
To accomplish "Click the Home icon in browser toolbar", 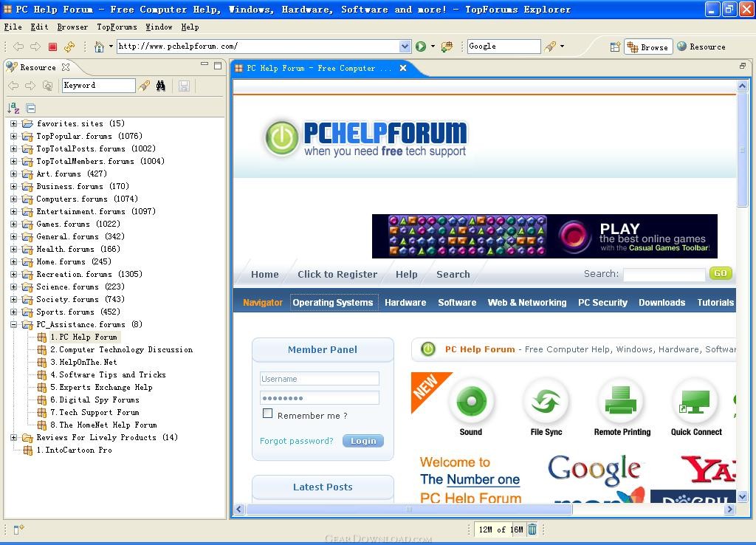I will click(100, 47).
